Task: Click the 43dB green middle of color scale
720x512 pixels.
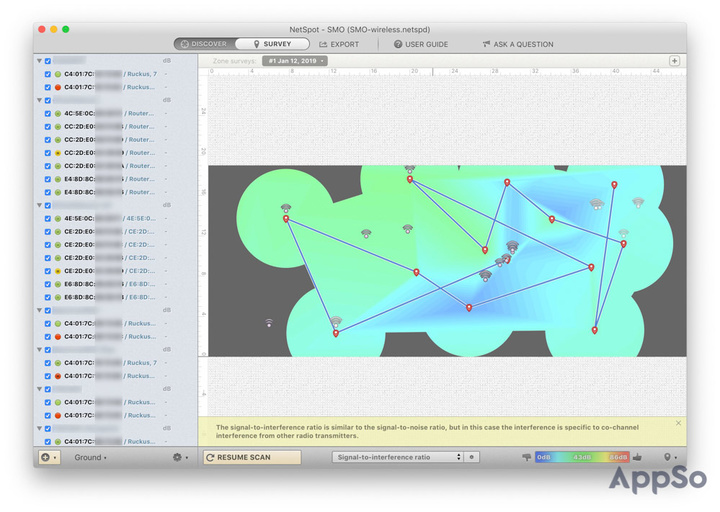Action: click(582, 457)
